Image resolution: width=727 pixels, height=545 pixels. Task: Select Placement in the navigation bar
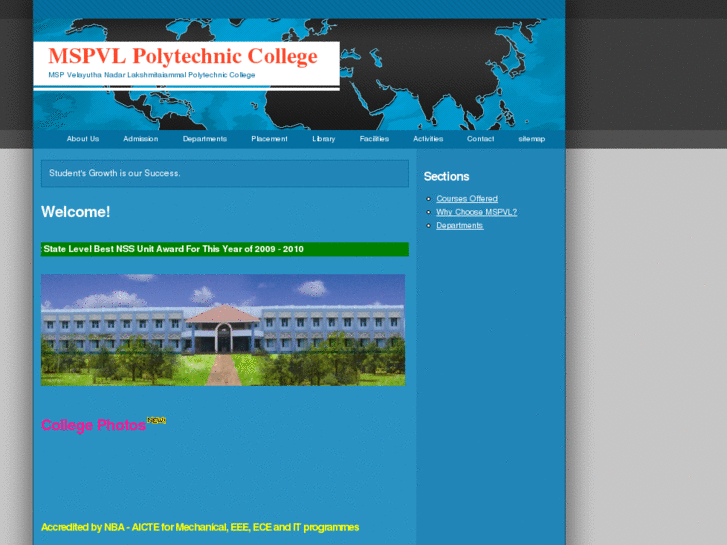pos(269,139)
